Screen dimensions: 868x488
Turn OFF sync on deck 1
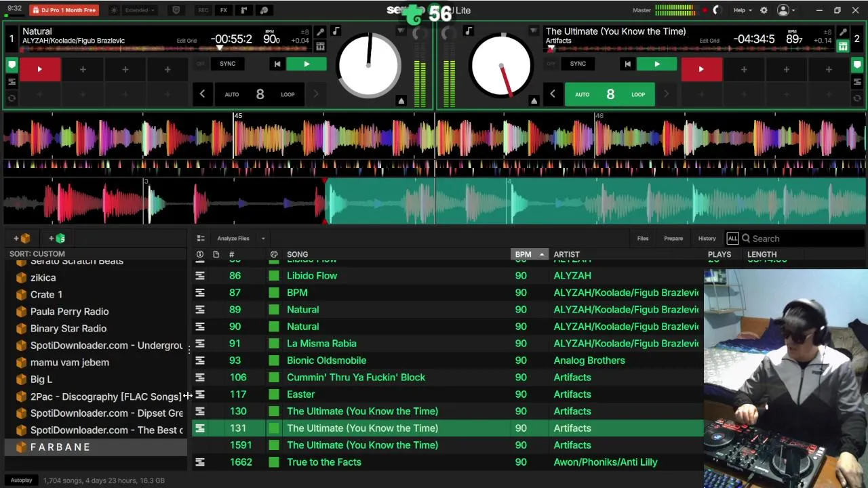tap(201, 64)
